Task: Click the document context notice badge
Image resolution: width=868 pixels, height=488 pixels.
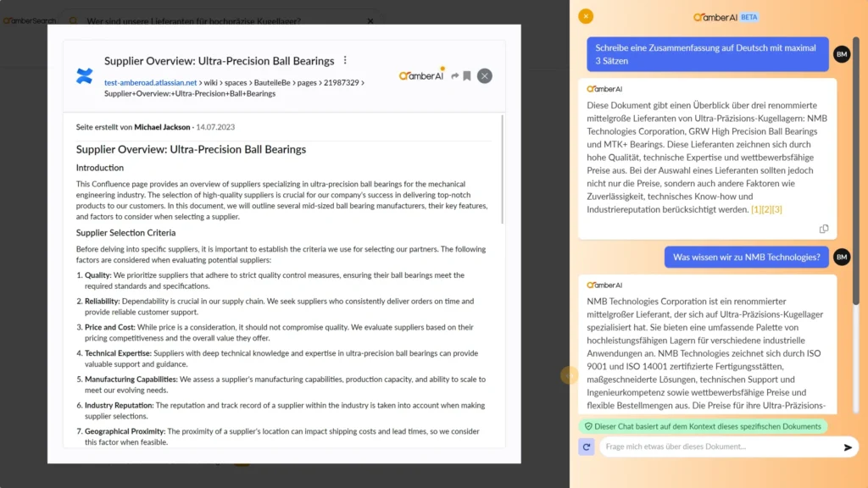Action: click(x=703, y=426)
